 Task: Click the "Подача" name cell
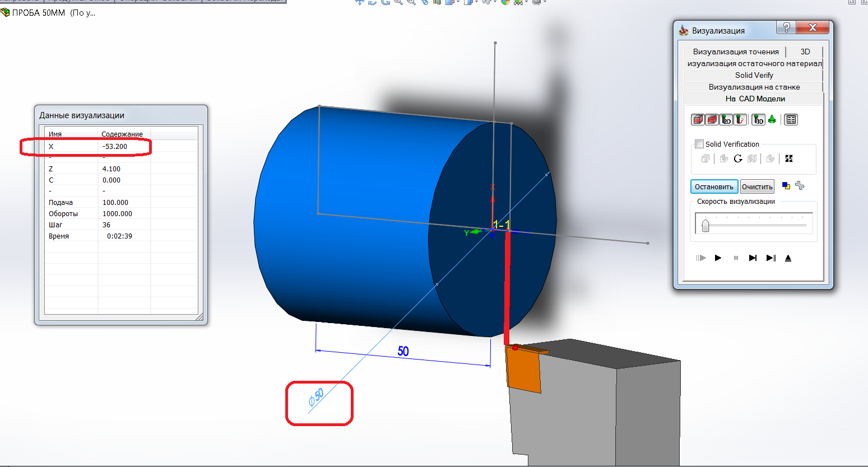61,203
